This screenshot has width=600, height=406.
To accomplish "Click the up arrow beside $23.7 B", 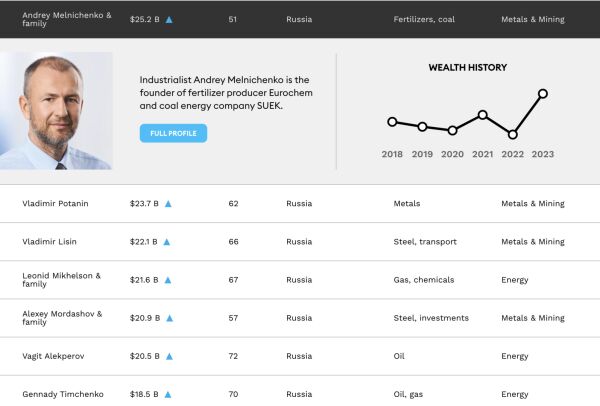I will click(168, 204).
